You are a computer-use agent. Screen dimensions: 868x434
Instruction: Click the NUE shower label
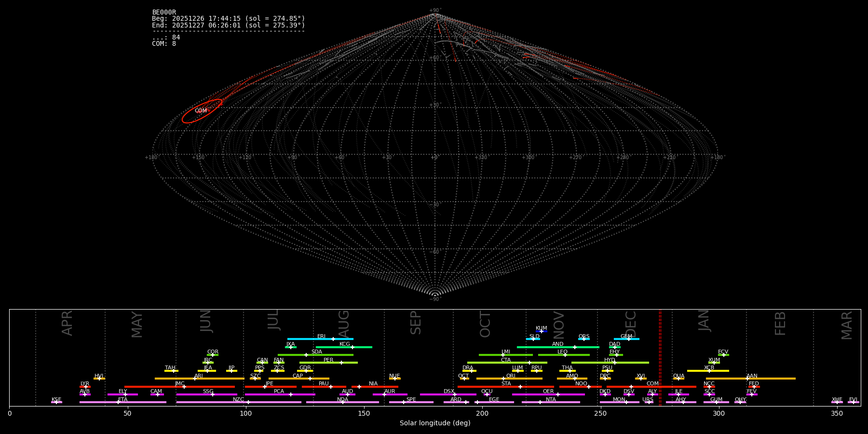click(x=394, y=376)
